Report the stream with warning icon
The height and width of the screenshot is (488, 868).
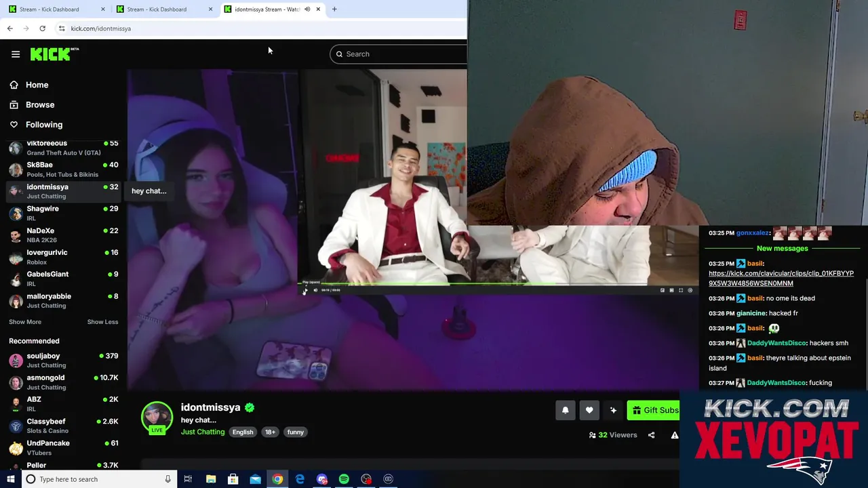pos(675,435)
